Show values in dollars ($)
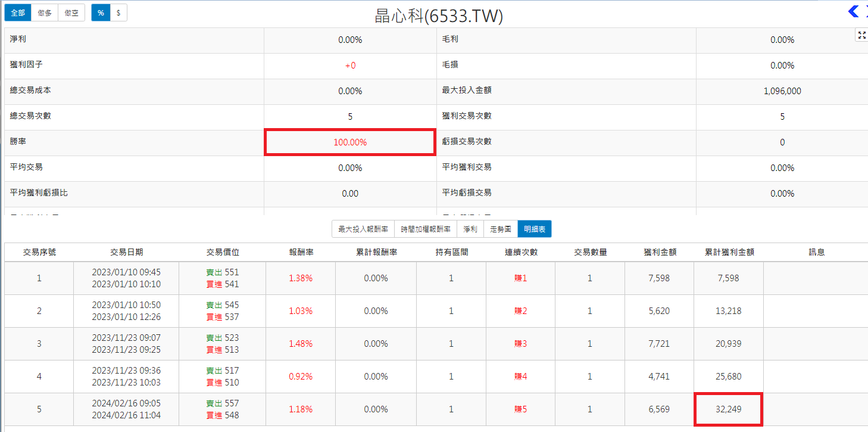 (118, 13)
